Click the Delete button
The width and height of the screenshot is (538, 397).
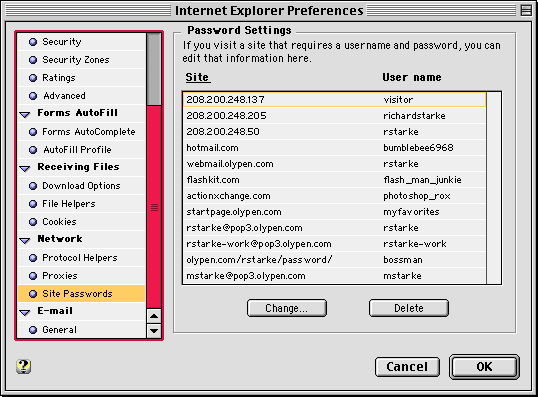(409, 308)
